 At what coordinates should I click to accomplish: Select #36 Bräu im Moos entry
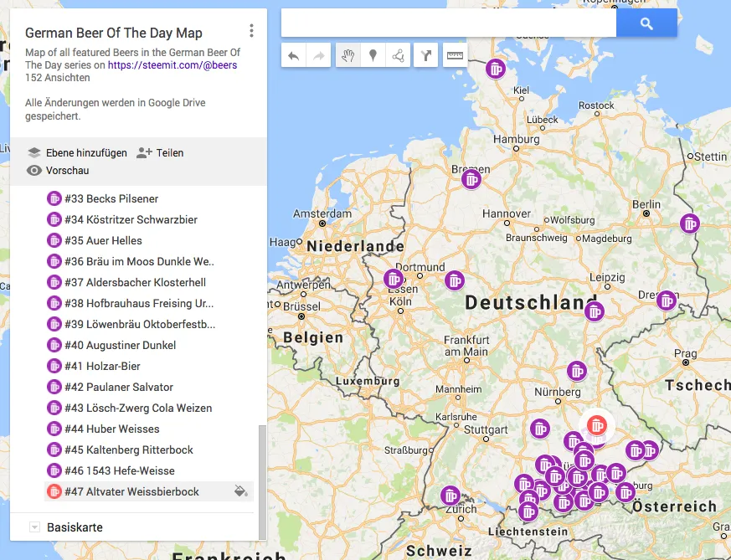139,261
